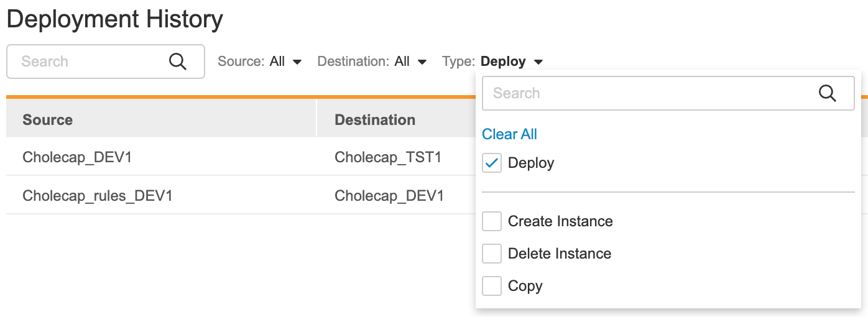Viewport: 868px width, 317px height.
Task: Click Cholecap_DEV1 in the Destination column
Action: click(389, 196)
